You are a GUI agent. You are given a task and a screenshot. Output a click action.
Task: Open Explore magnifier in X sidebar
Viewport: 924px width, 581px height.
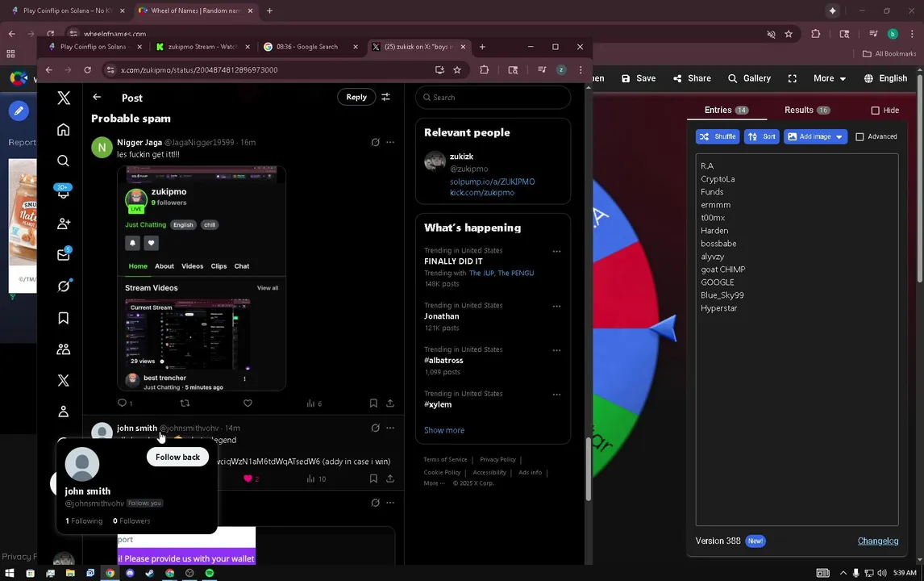(x=63, y=161)
